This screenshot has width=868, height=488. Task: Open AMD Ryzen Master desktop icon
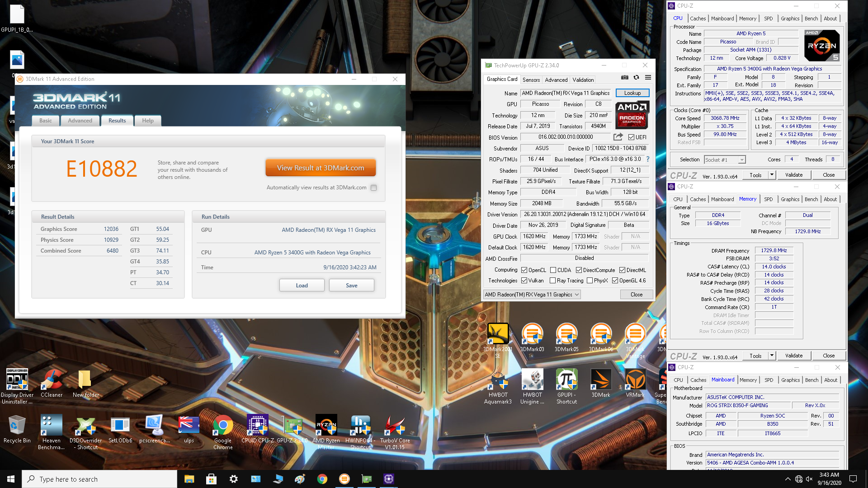[326, 432]
